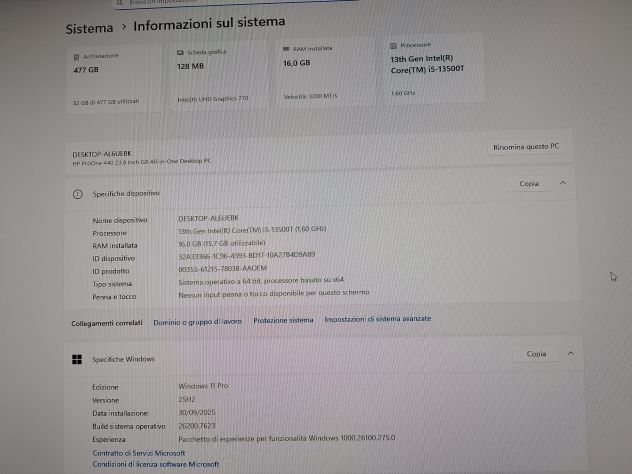This screenshot has height=474, width=632.
Task: Click the Sistema breadcrumb
Action: (89, 28)
